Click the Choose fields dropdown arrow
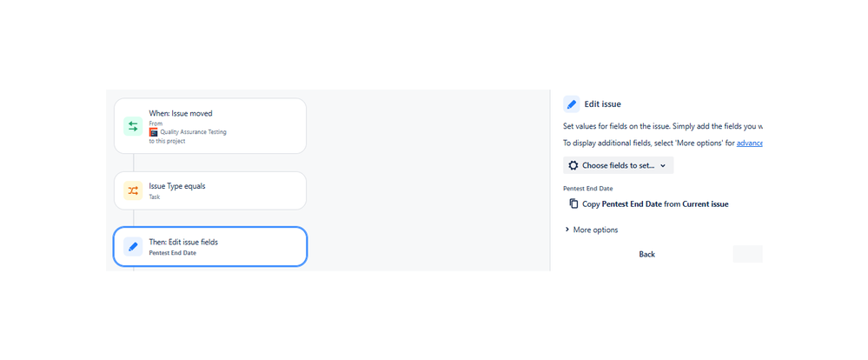This screenshot has width=868, height=360. coord(663,165)
